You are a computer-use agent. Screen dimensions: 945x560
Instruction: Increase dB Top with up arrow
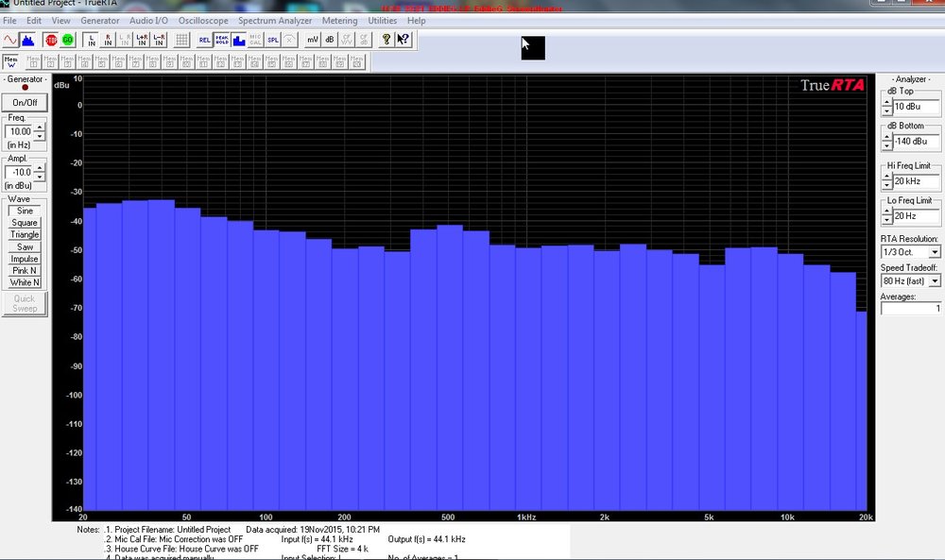click(886, 103)
